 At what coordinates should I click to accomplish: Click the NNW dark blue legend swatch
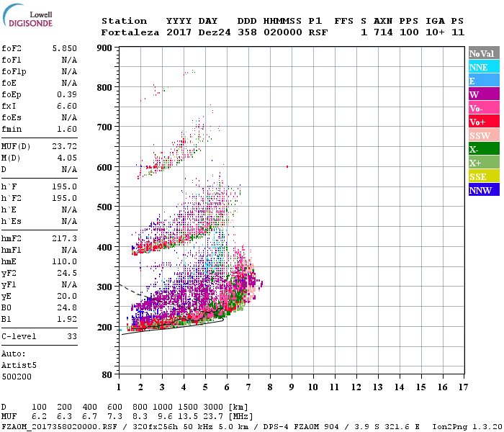tap(484, 189)
